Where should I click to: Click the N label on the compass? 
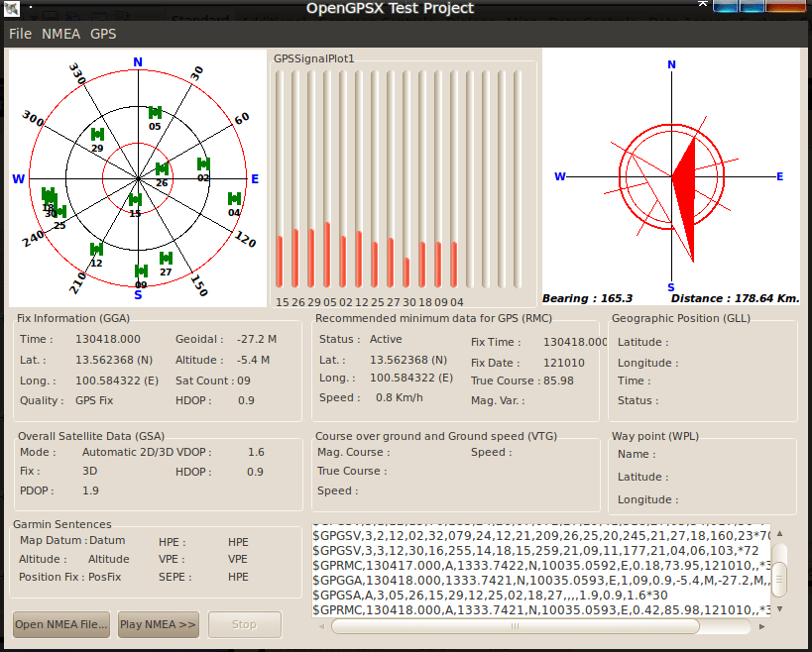pos(671,64)
